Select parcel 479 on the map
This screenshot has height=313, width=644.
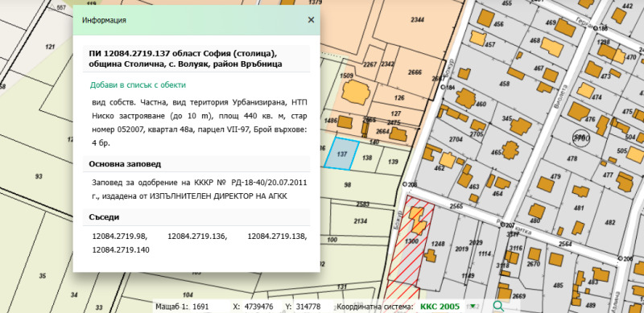(555, 177)
